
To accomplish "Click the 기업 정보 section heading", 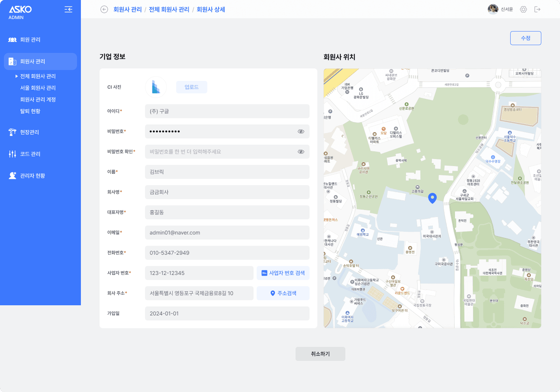I will tap(112, 57).
